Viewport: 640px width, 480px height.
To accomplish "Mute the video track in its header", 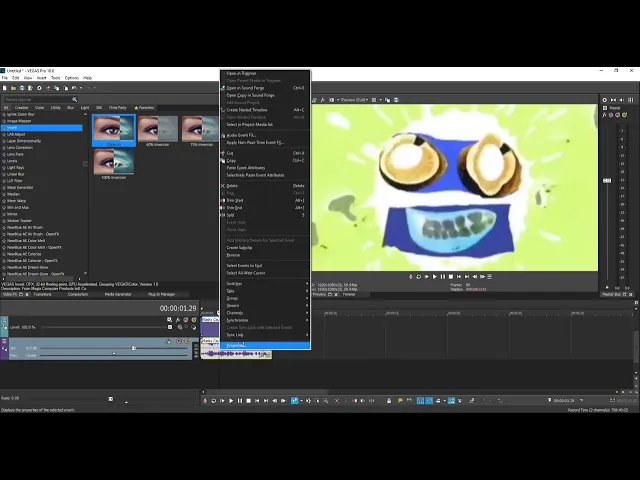I will 186,320.
